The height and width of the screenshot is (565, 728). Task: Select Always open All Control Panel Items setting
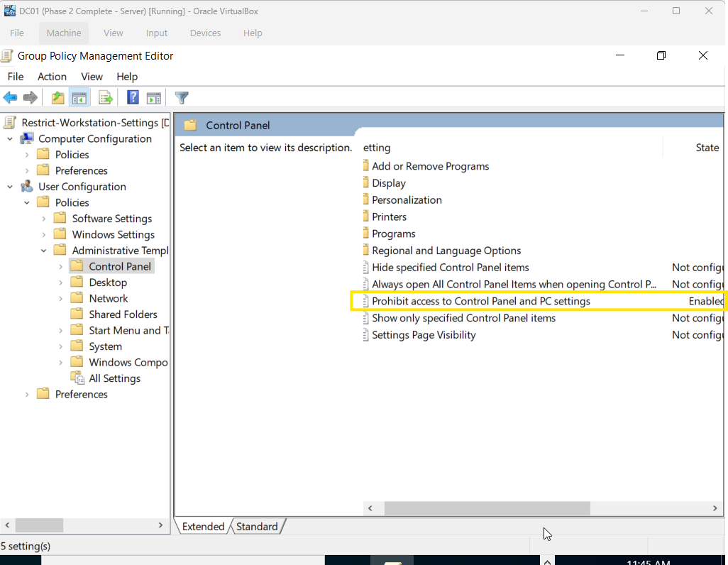coord(514,285)
